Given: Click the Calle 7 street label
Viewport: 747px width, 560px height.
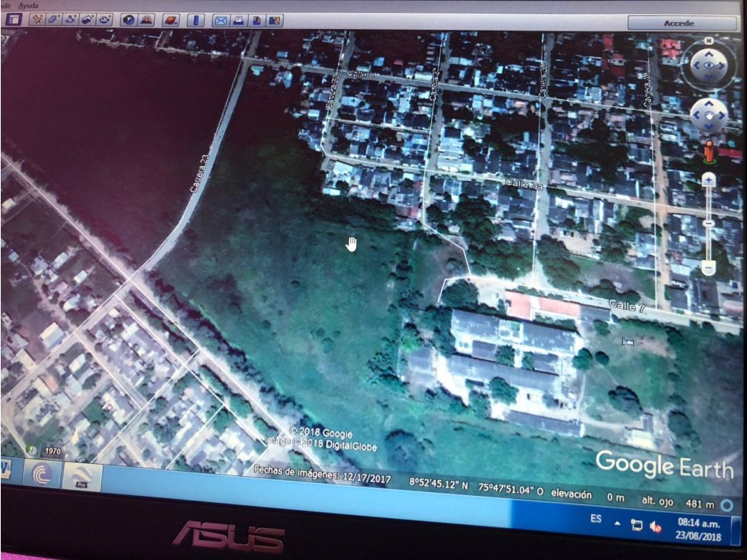Looking at the screenshot, I should [627, 306].
